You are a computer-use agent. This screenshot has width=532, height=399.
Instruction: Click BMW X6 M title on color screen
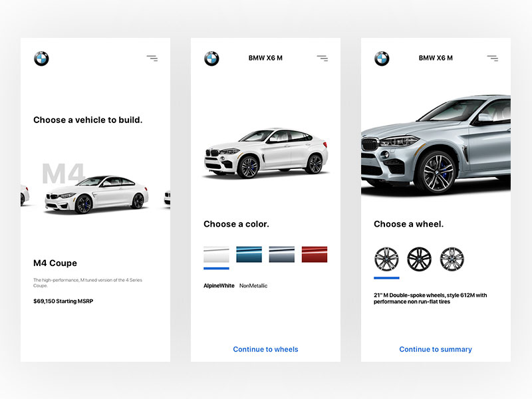(x=265, y=58)
